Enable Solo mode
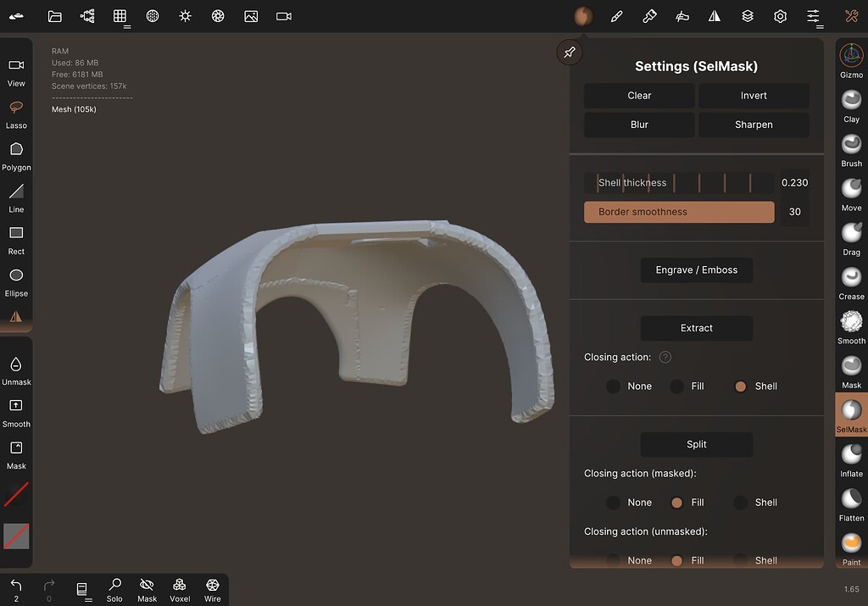Screen dimensions: 868x606 [114, 587]
